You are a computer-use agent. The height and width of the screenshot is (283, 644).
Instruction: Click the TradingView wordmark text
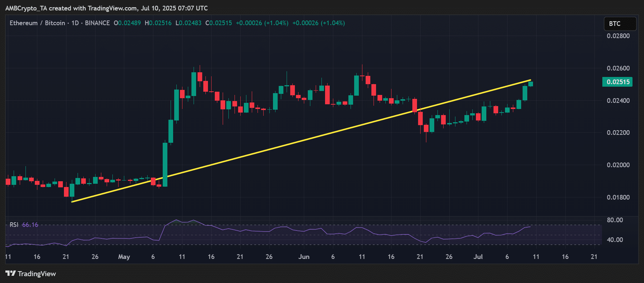pyautogui.click(x=37, y=274)
